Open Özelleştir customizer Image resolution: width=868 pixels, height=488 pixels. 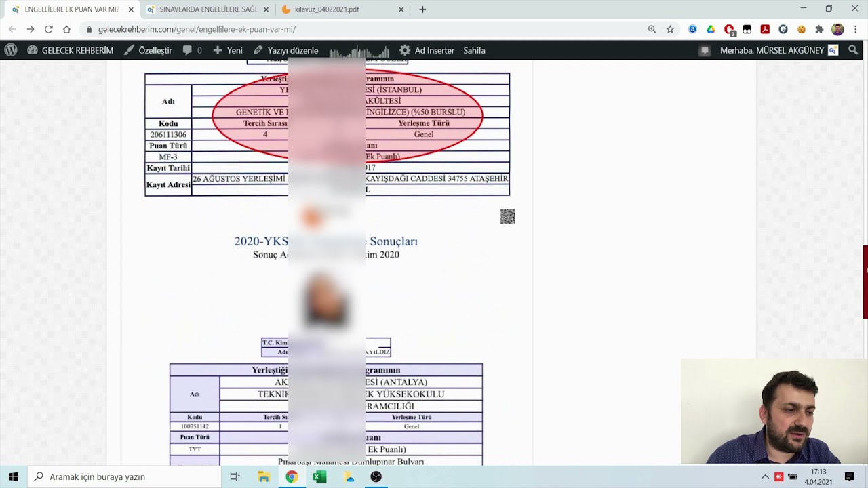(148, 50)
